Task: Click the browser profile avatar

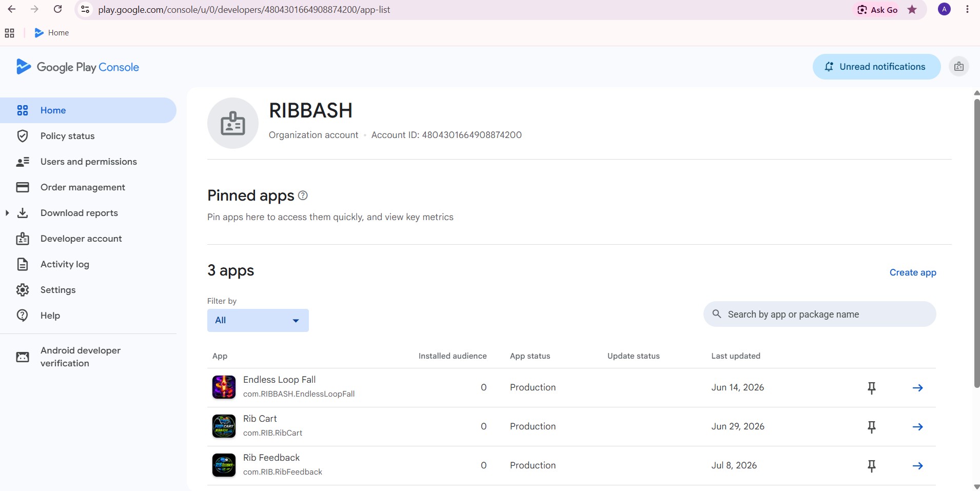Action: pyautogui.click(x=944, y=9)
